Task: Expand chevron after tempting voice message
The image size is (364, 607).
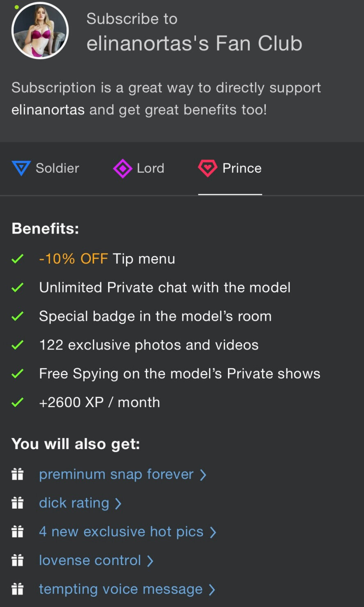Action: coord(212,590)
